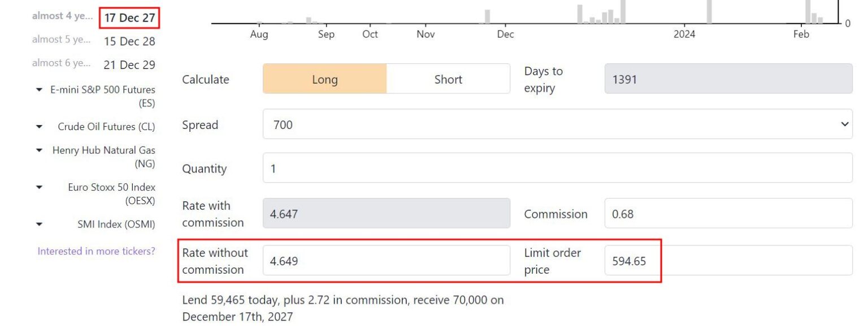Click the Commission input field
The width and height of the screenshot is (868, 332).
(x=728, y=213)
